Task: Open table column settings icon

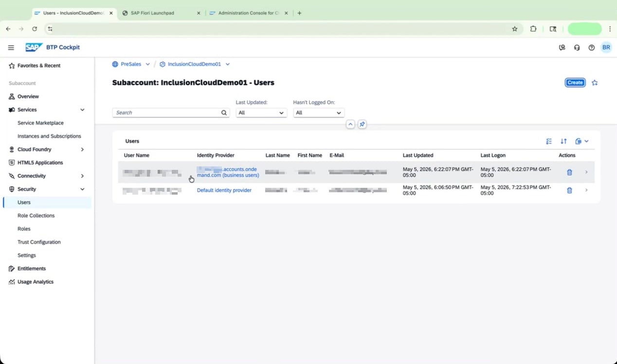Action: pos(549,141)
